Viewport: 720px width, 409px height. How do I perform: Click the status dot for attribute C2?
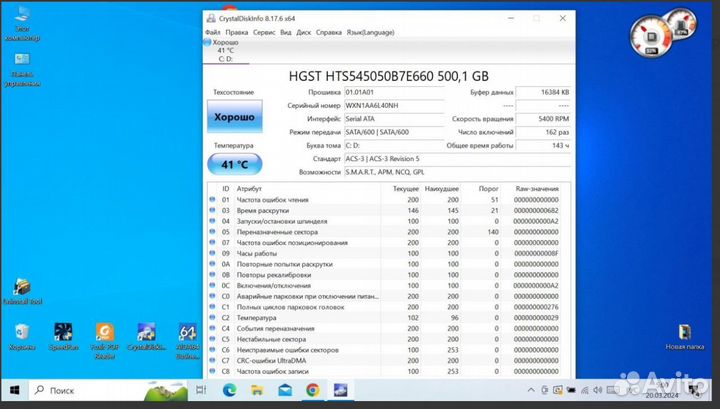click(212, 318)
